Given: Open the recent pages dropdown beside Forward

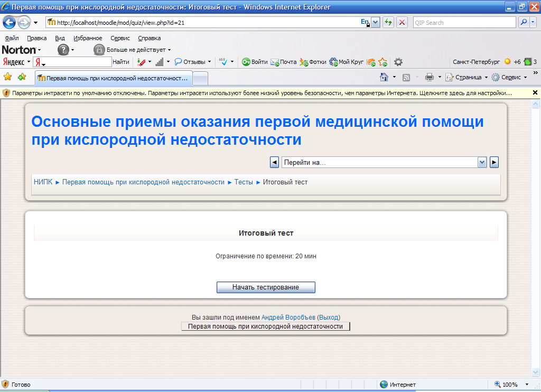Looking at the screenshot, I should 35,23.
